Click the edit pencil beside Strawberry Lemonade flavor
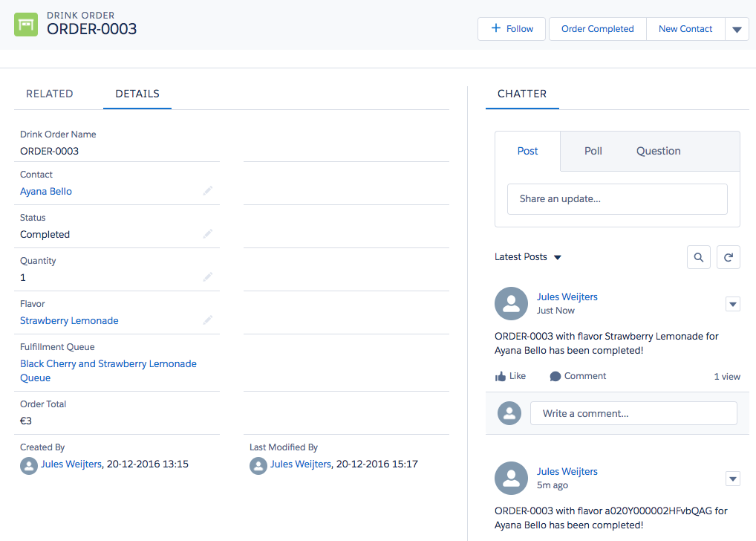 208,320
